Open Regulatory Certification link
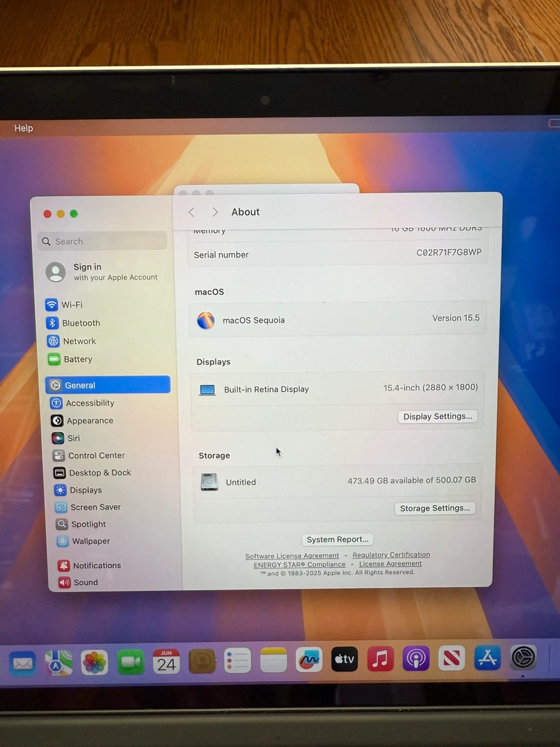 [391, 555]
